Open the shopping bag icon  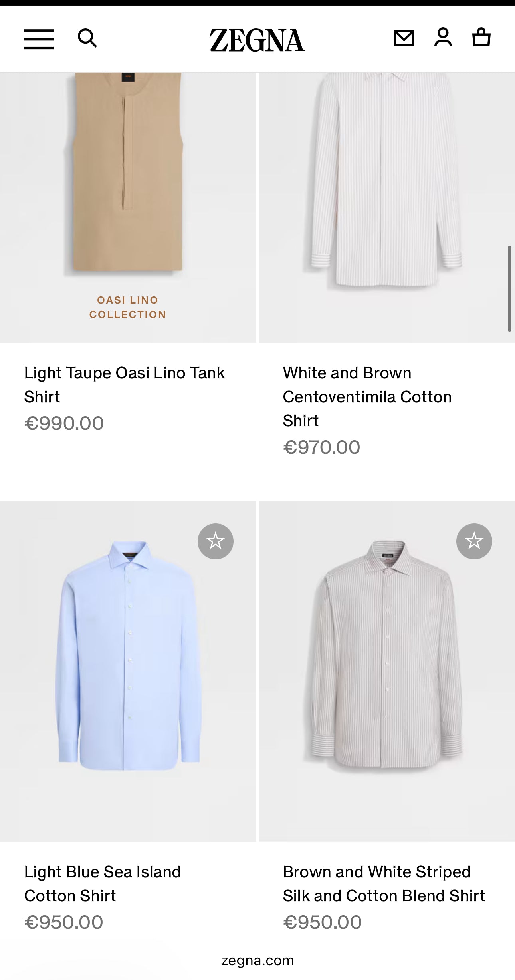pos(481,38)
